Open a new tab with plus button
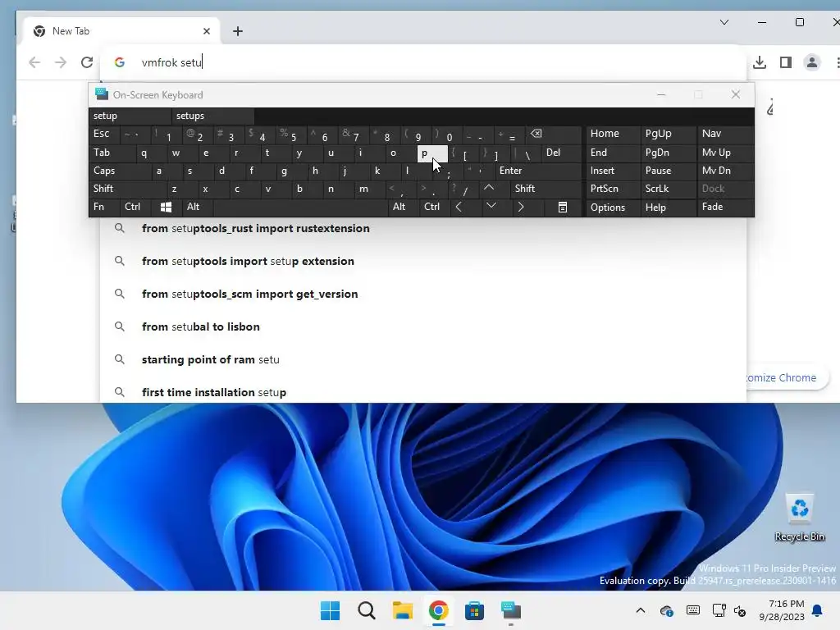 [x=238, y=31]
